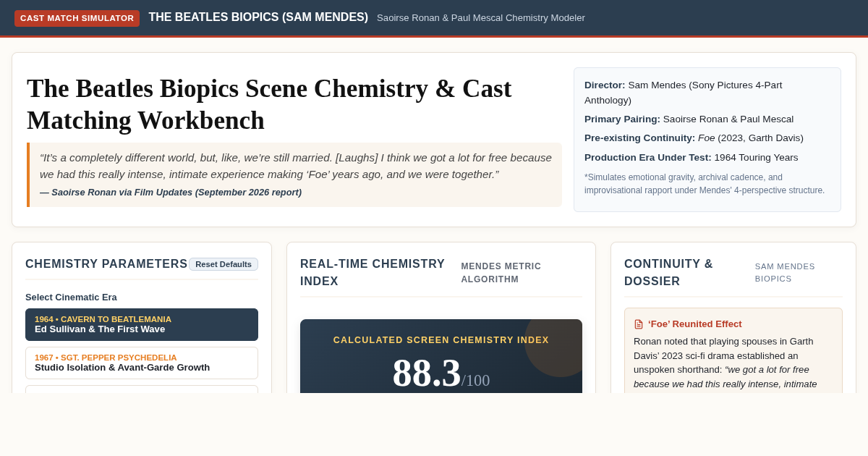Reset chemistry parameters to defaults
Screen dimensions: 868x456
click(x=224, y=264)
